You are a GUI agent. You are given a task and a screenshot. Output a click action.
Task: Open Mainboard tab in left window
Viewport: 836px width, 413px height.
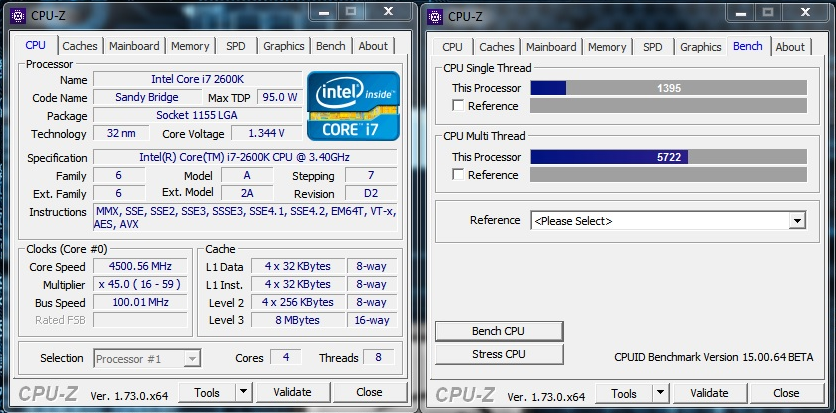(134, 46)
